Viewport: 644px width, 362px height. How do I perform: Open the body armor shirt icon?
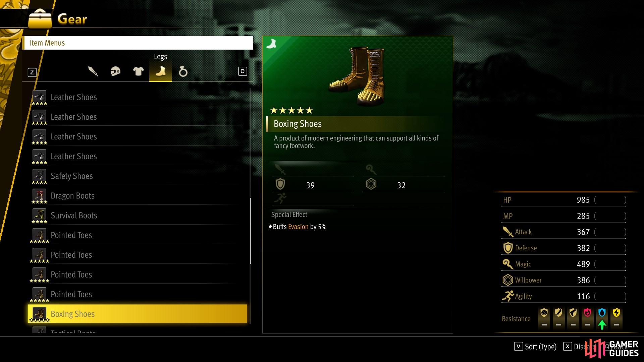pos(138,71)
